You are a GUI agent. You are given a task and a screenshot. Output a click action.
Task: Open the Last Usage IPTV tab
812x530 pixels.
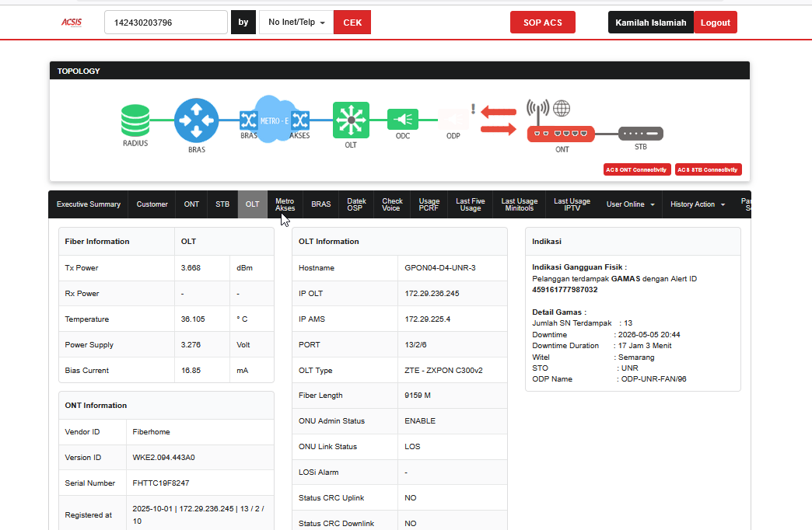click(x=572, y=204)
